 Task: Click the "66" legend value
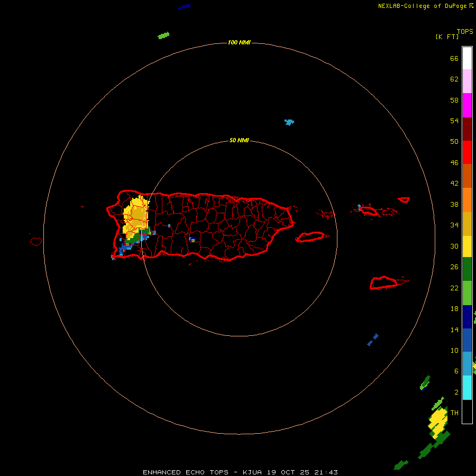(454, 59)
